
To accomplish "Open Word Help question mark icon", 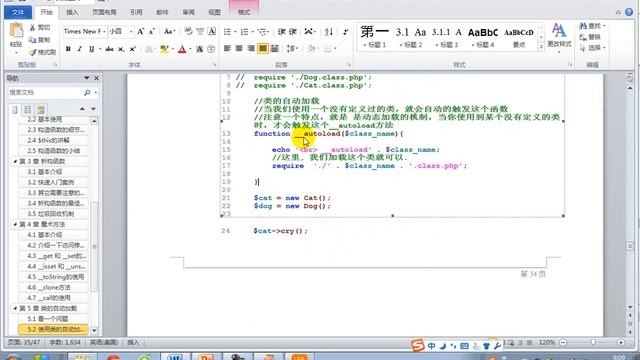I will [629, 12].
